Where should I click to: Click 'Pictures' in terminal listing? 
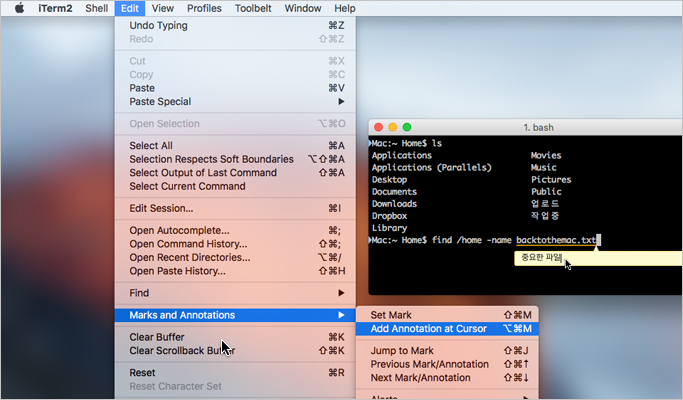[x=551, y=180]
